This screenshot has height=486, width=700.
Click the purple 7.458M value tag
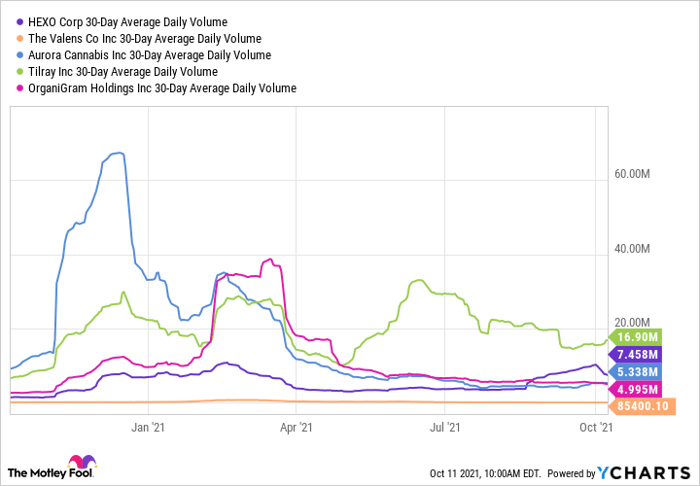coord(648,354)
